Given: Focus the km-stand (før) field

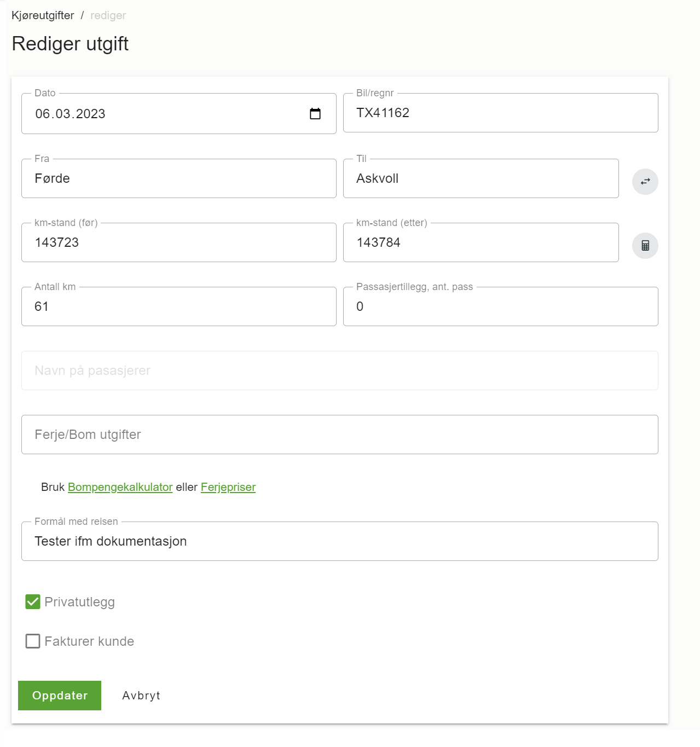Looking at the screenshot, I should [x=179, y=242].
